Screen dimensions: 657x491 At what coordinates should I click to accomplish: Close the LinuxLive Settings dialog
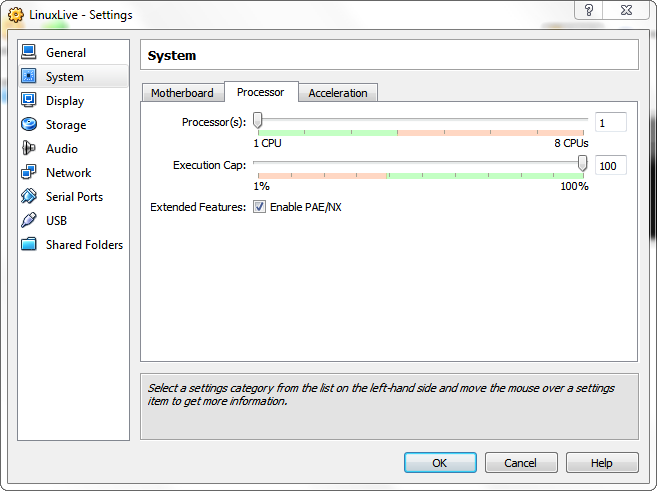click(x=626, y=10)
